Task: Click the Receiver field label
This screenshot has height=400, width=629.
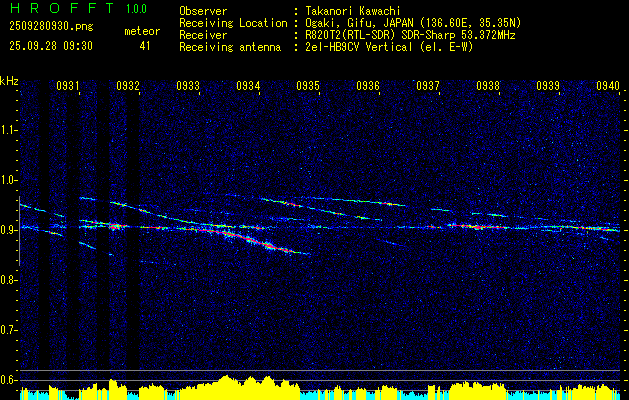Action: 203,35
